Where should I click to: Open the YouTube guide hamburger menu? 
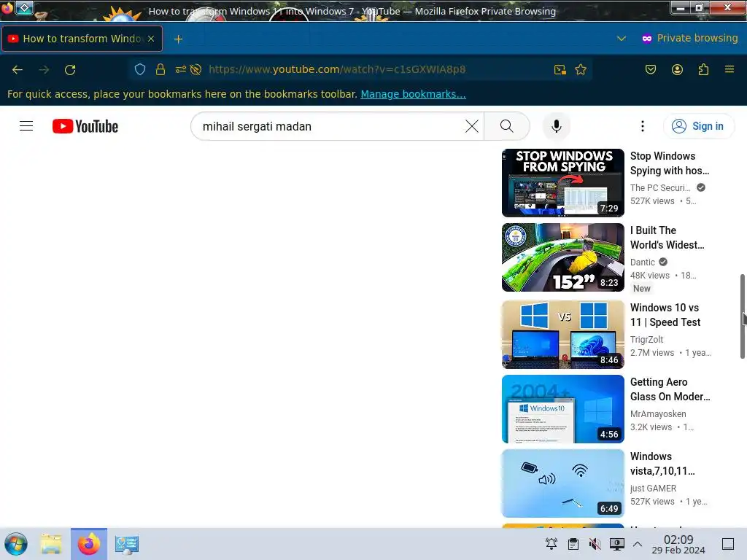(26, 126)
